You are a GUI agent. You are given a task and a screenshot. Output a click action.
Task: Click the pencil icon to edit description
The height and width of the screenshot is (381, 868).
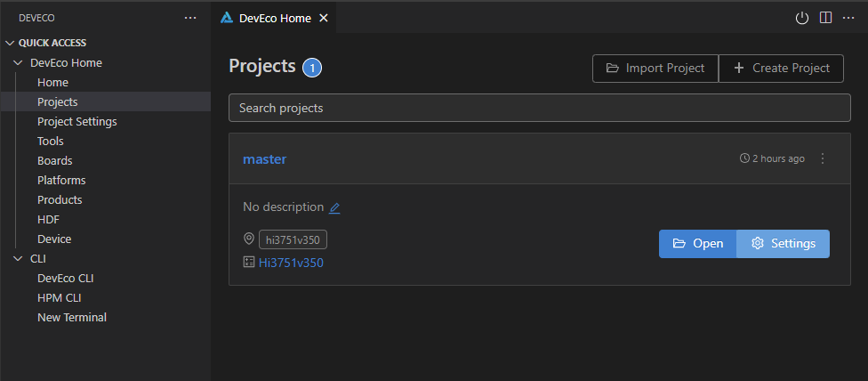pos(334,207)
